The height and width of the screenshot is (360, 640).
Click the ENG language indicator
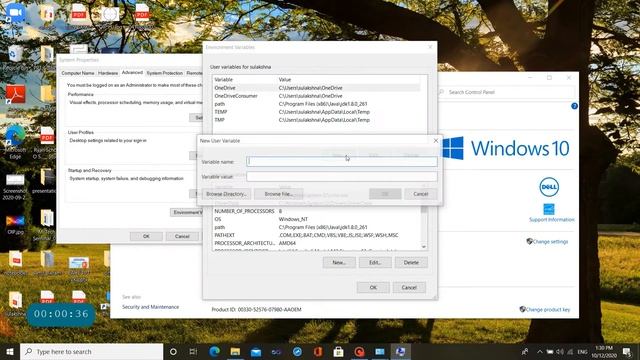[582, 351]
